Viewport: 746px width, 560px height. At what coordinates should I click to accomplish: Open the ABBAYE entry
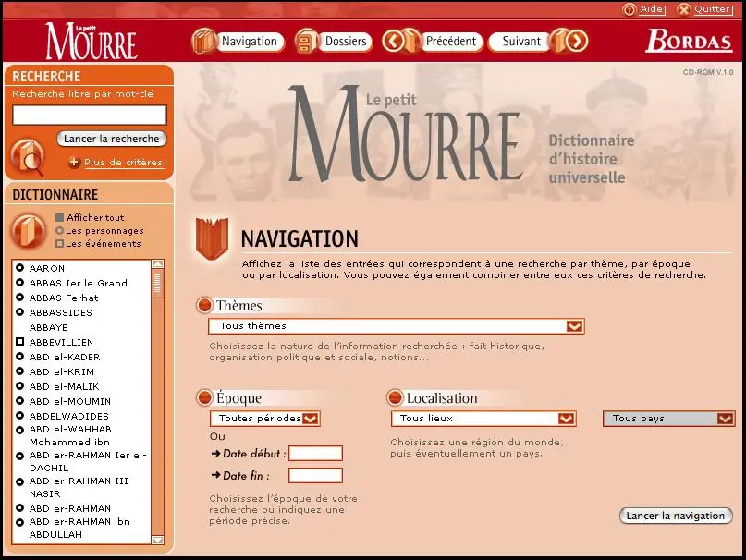48,327
